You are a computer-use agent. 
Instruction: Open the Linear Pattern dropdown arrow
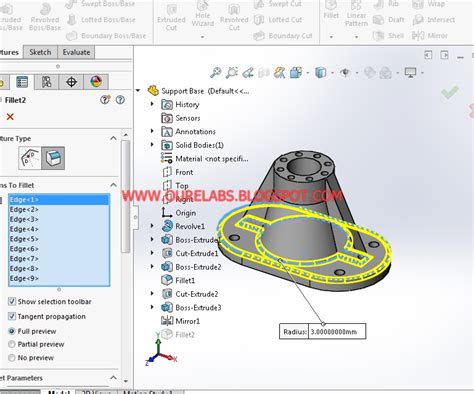pyautogui.click(x=356, y=37)
